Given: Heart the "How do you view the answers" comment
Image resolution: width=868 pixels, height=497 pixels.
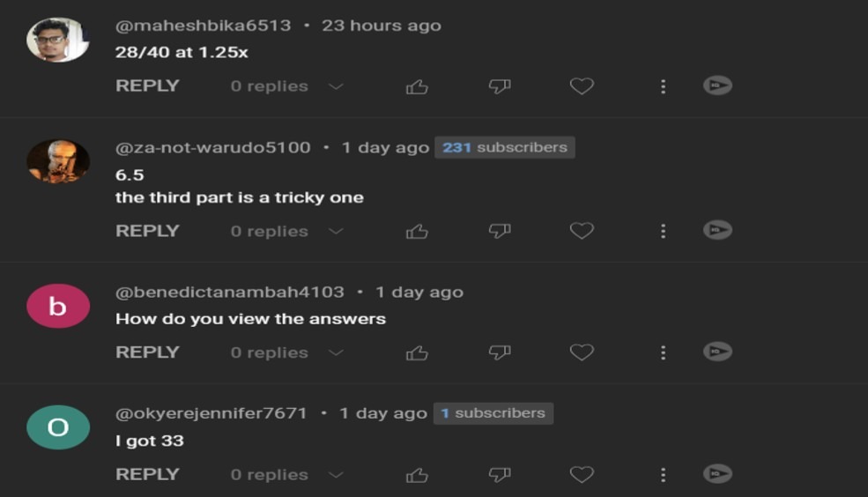Looking at the screenshot, I should tap(582, 352).
